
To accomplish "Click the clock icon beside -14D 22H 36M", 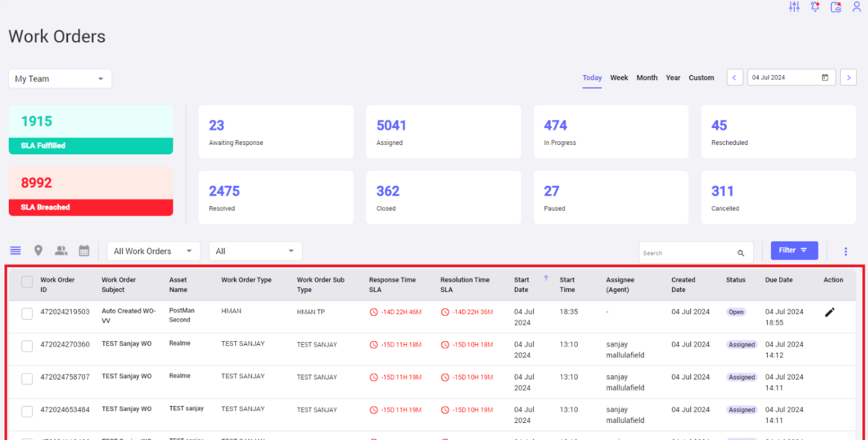I will (445, 312).
